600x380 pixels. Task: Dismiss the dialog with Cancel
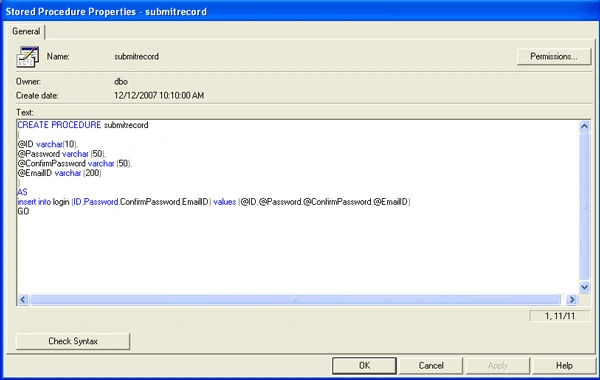tap(431, 365)
